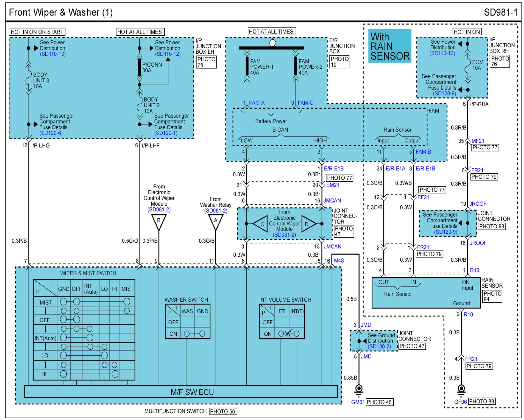Image resolution: width=524 pixels, height=420 pixels.
Task: Follow the SD120-6 fuse details link
Action: pos(51,133)
